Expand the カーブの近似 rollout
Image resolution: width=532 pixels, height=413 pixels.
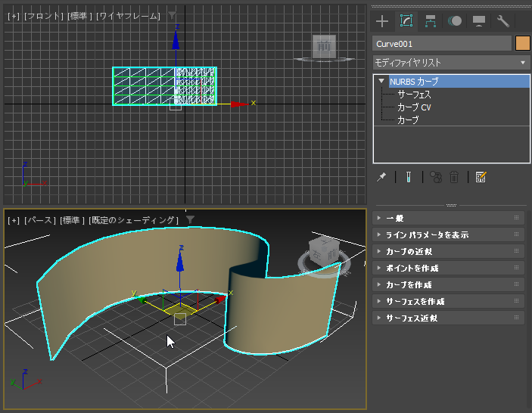(x=448, y=251)
